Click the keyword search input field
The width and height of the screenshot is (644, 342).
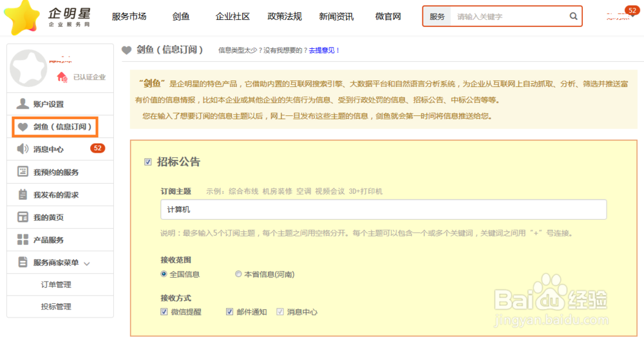pyautogui.click(x=509, y=16)
